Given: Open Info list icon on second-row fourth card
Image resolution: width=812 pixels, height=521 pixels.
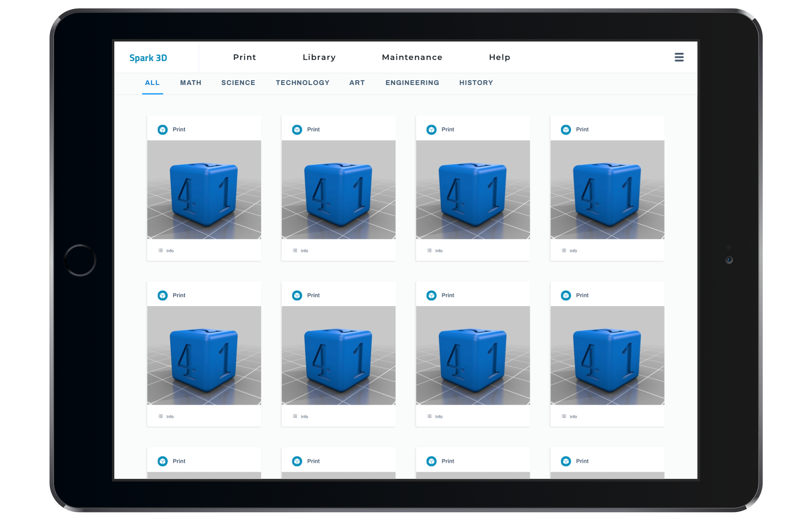Looking at the screenshot, I should (x=564, y=416).
